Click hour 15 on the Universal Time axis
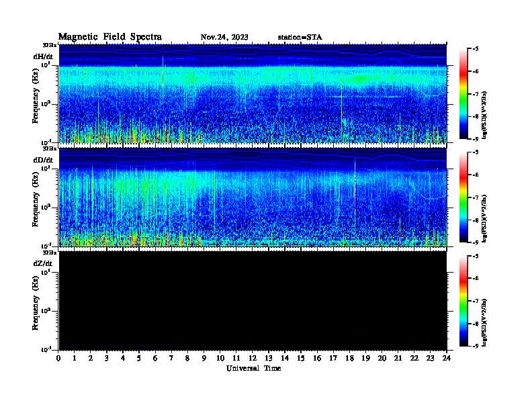Viewport: 532px width, 411px height. 301,359
